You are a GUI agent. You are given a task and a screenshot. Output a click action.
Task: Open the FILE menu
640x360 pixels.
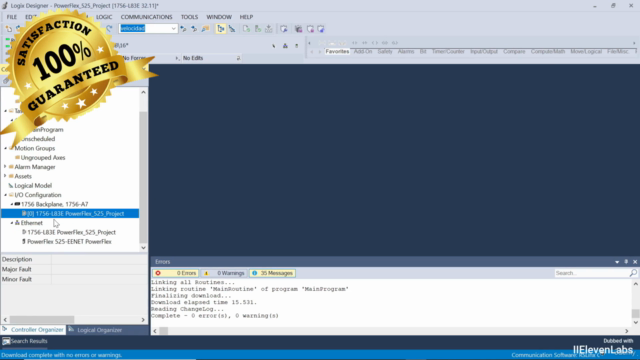click(12, 17)
